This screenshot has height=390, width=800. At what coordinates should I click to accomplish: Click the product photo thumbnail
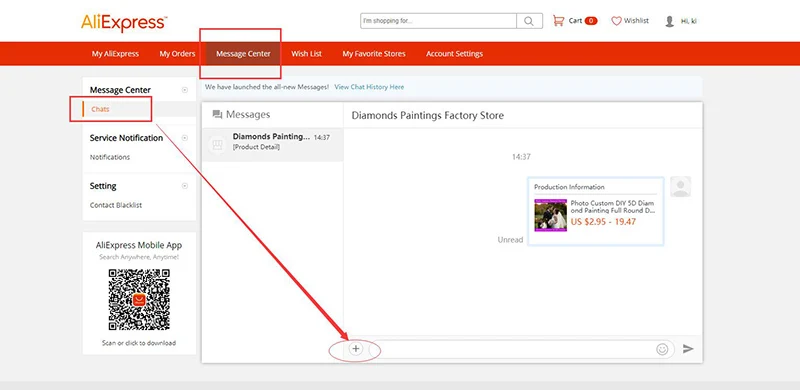tap(551, 215)
